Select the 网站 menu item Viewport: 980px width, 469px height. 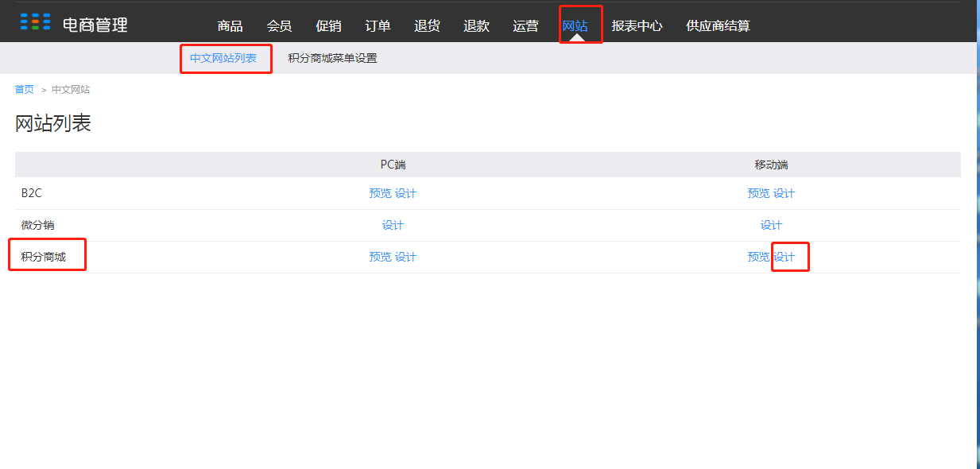[575, 25]
